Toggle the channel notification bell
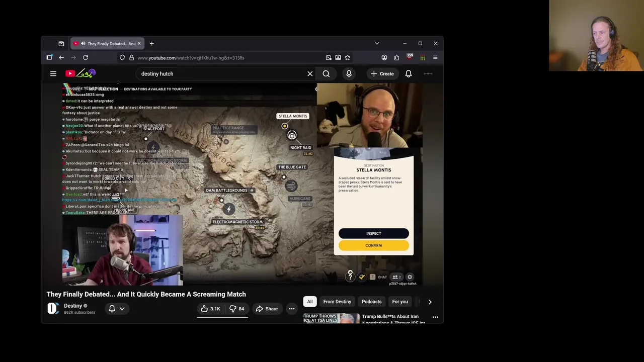The width and height of the screenshot is (644, 362). 112,309
